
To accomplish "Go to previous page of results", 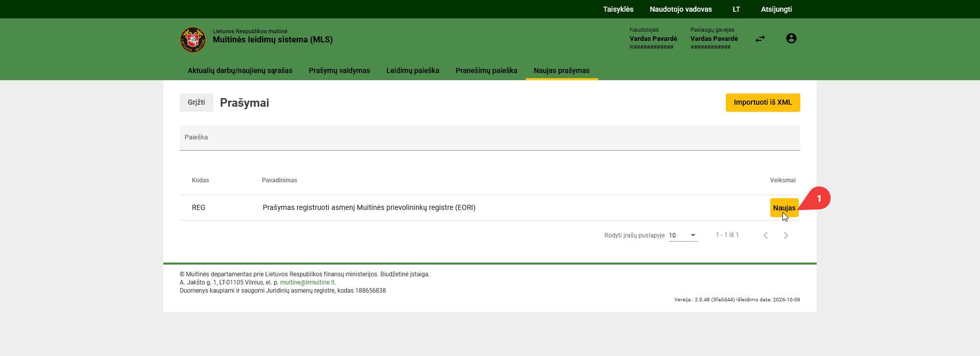I will [x=766, y=235].
